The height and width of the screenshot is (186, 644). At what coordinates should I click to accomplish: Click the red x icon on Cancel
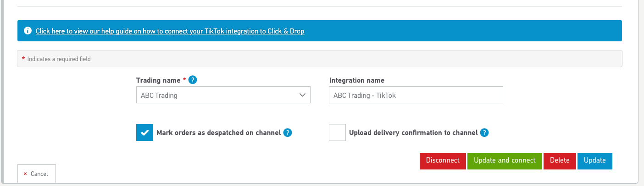25,174
